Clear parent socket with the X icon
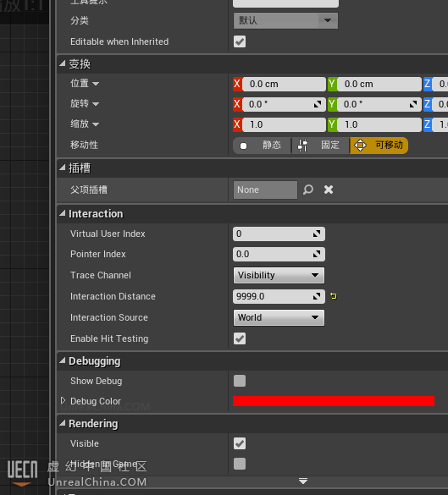 (329, 190)
